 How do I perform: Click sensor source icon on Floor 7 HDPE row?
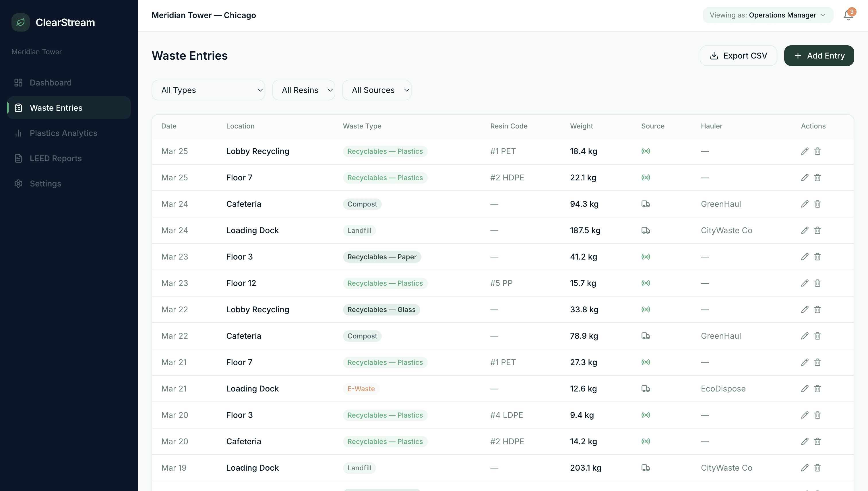[646, 178]
